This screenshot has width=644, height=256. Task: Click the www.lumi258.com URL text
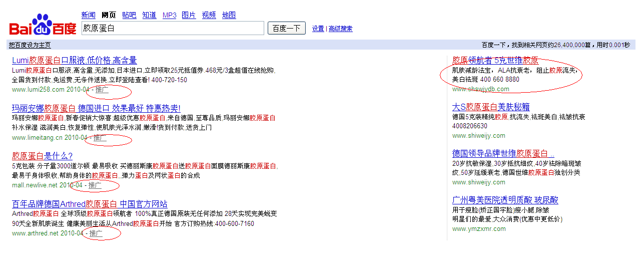point(38,90)
